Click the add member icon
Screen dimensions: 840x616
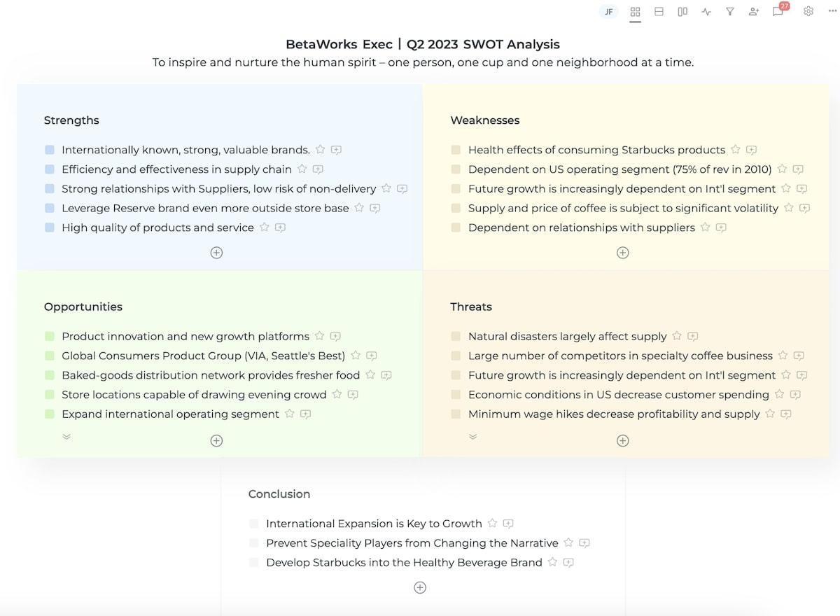(753, 12)
